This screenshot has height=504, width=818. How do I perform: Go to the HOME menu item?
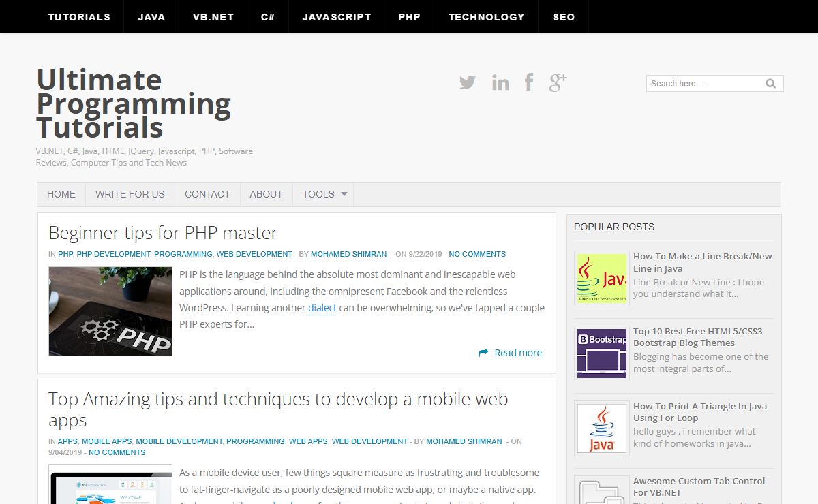pos(61,194)
